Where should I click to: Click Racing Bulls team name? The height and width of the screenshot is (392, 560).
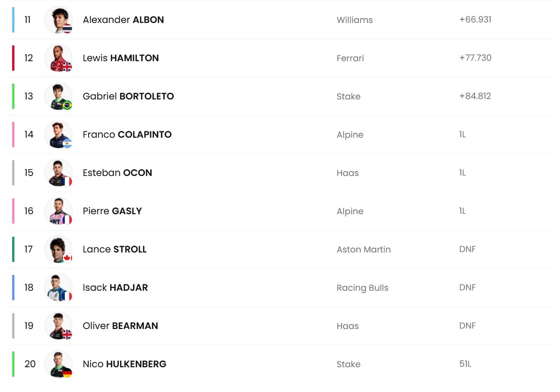click(362, 288)
